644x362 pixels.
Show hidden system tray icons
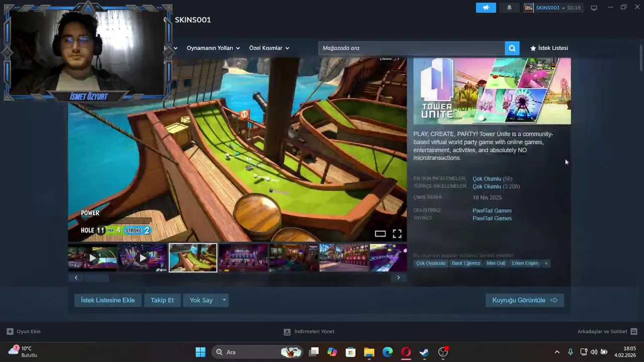[557, 352]
